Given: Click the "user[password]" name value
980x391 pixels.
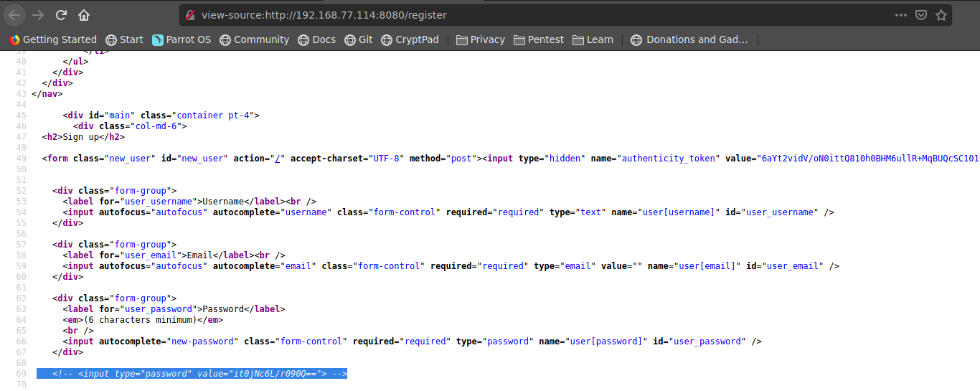Looking at the screenshot, I should (605, 341).
